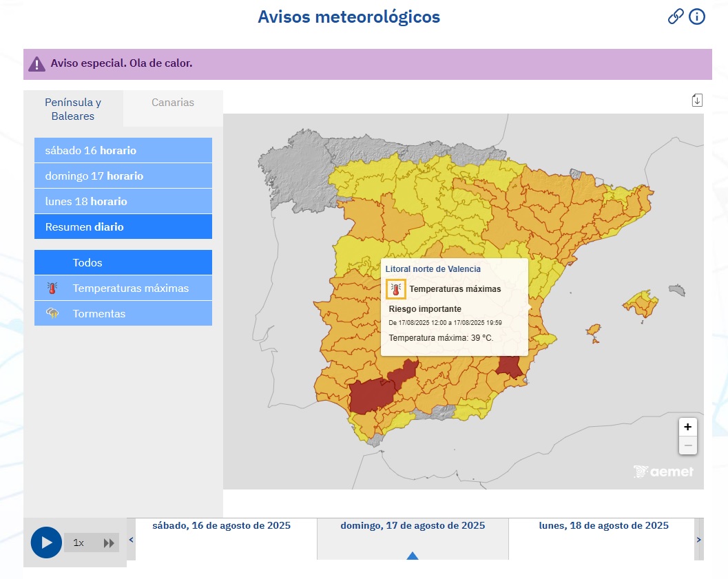Viewport: 728px width, 579px height.
Task: Expand next dates with the right chevron
Action: [698, 539]
